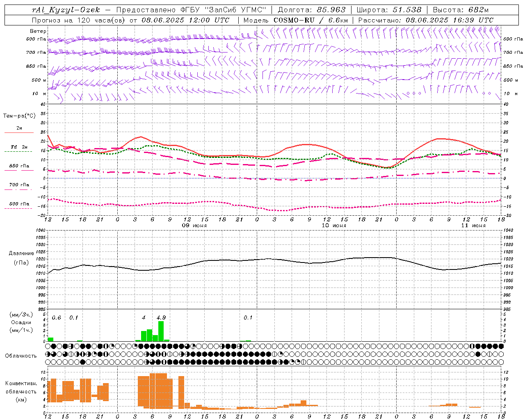Click the "11 июня" date label
Viewport: 525px width, 420px height.
point(473,226)
